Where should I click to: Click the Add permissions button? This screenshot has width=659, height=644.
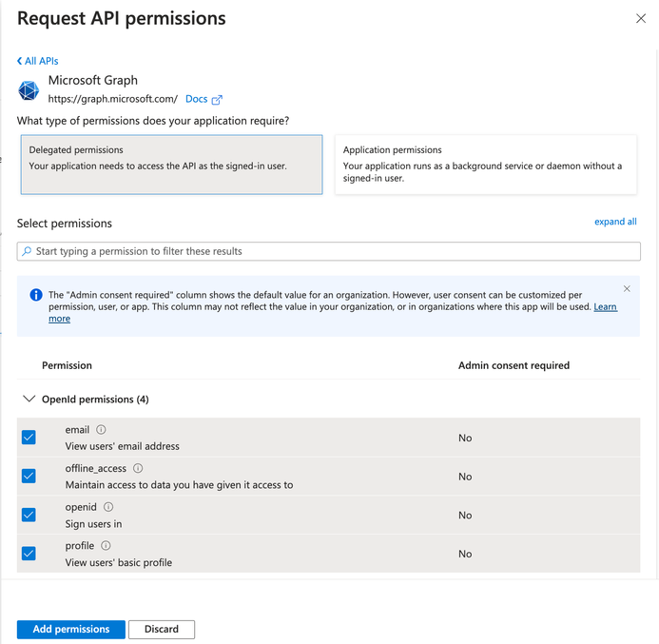click(x=71, y=629)
